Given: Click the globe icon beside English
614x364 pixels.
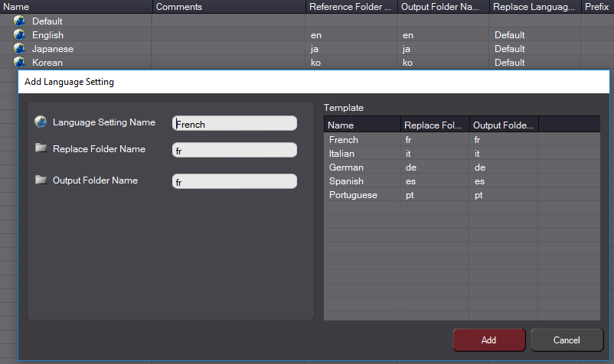Looking at the screenshot, I should coord(19,34).
